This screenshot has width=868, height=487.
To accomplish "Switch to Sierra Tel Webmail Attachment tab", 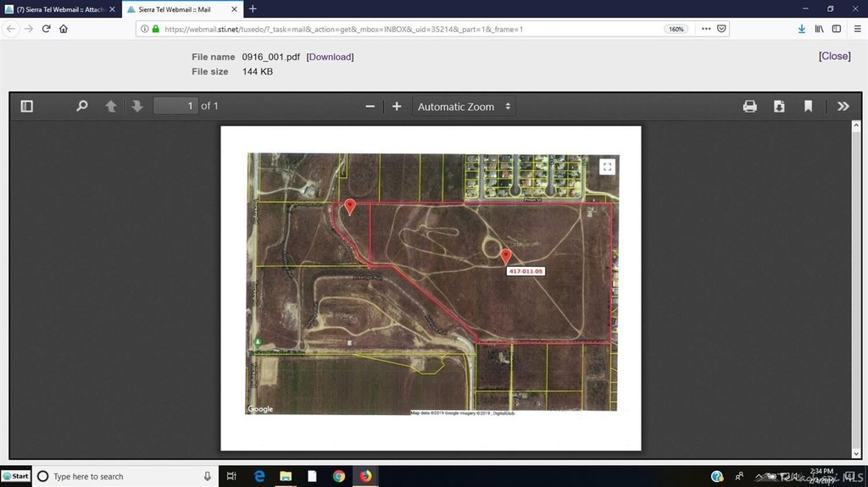I will coord(59,8).
